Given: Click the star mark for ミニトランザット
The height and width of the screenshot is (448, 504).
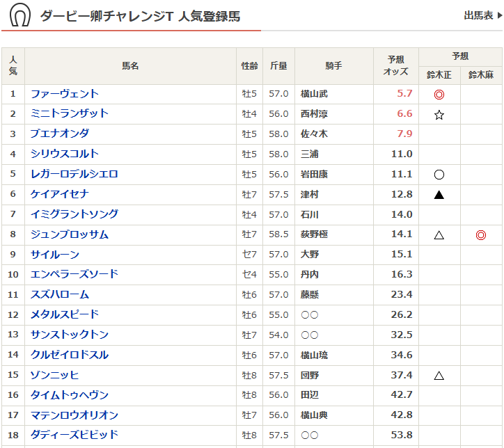Looking at the screenshot, I should click(x=439, y=115).
